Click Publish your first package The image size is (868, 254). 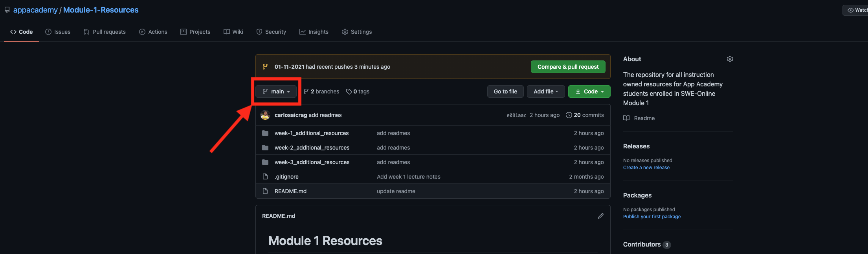click(652, 217)
